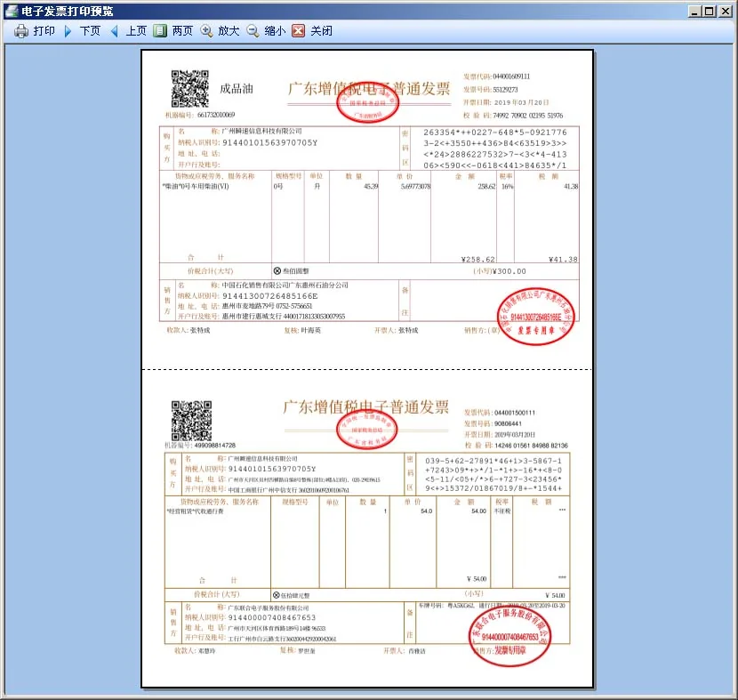
Task: Click the previous page arrow icon
Action: tap(114, 31)
